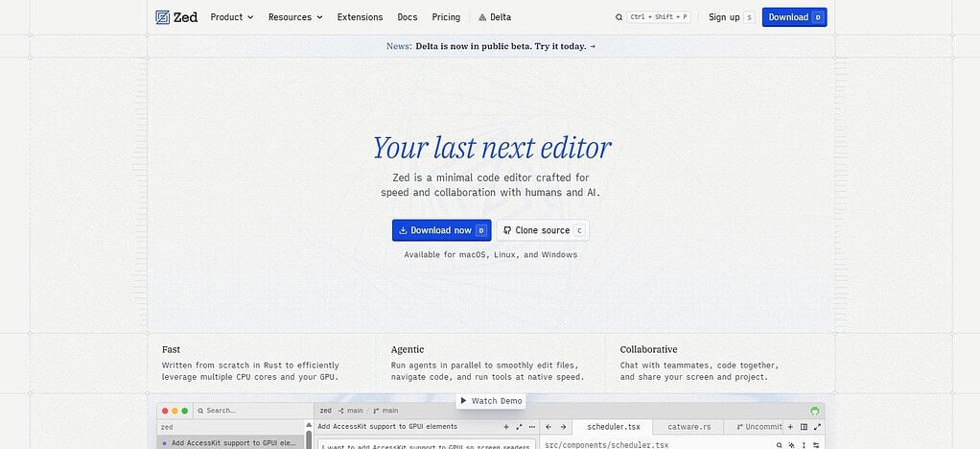Click the Search field in the editor preview
The width and height of the screenshot is (980, 449).
[x=252, y=411]
